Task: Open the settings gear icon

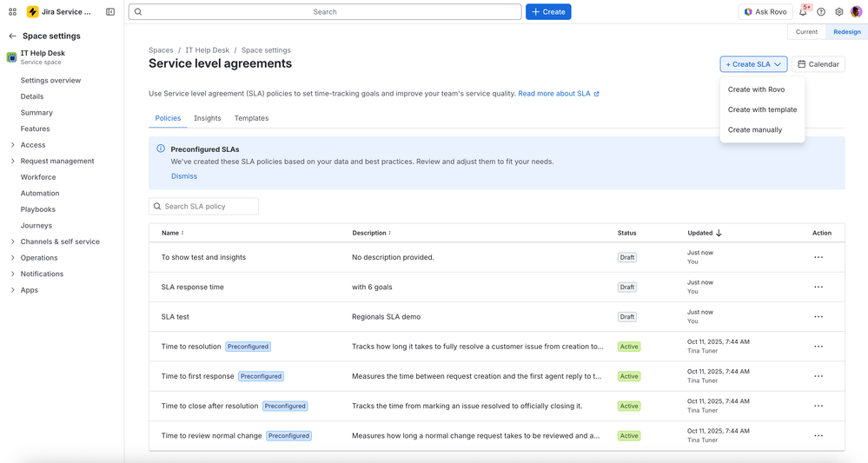Action: tap(839, 11)
